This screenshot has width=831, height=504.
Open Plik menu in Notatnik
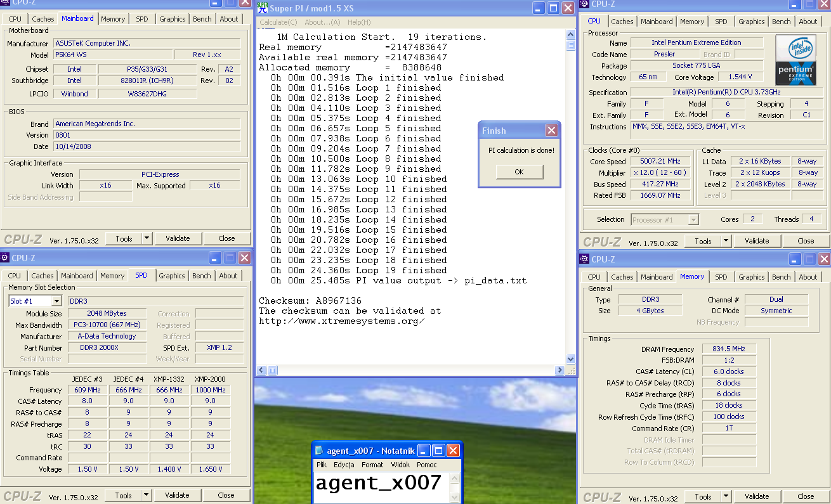coord(322,465)
